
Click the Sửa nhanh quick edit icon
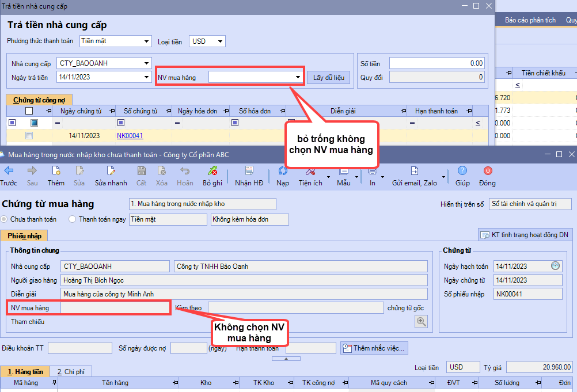111,170
